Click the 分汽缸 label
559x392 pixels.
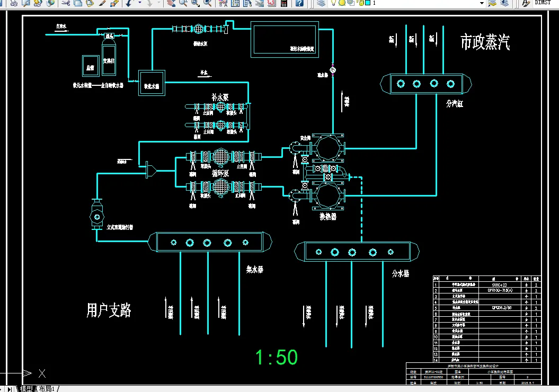tap(455, 104)
